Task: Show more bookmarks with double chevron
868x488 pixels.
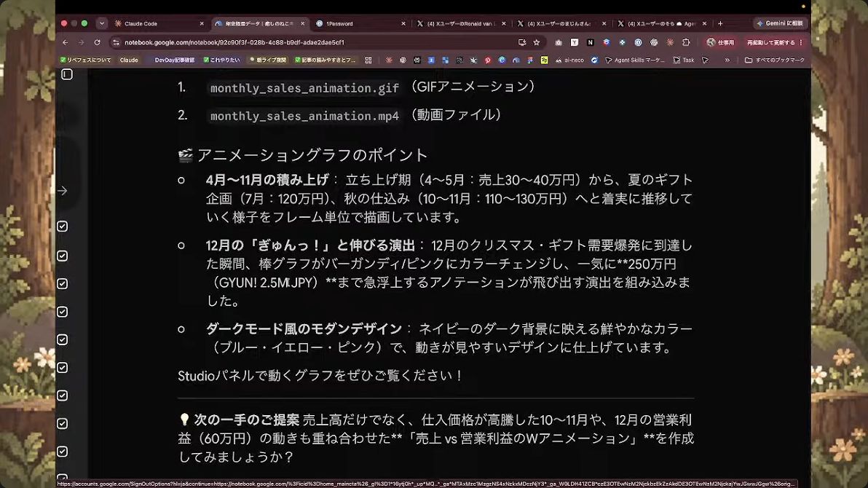Action: [727, 60]
